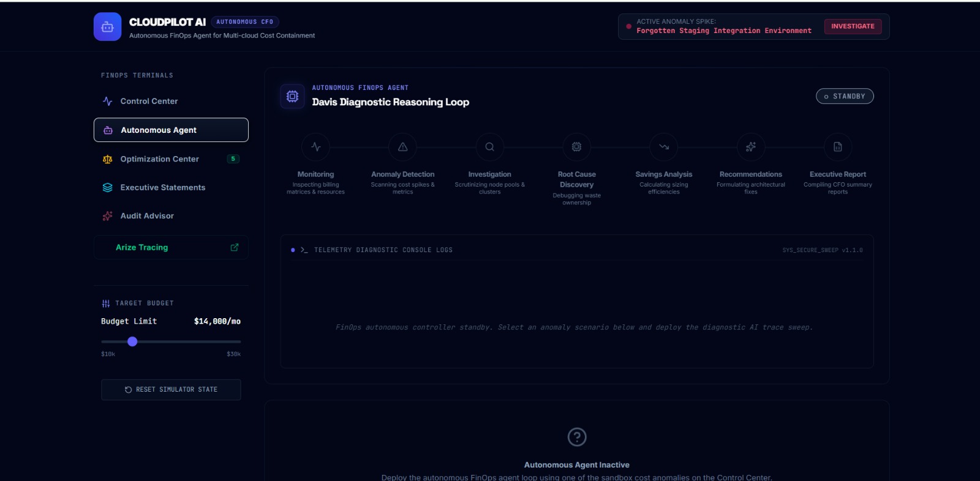Screen dimensions: 980x481
Task: Click the question mark icon above Agent Inactive
Action: [577, 437]
